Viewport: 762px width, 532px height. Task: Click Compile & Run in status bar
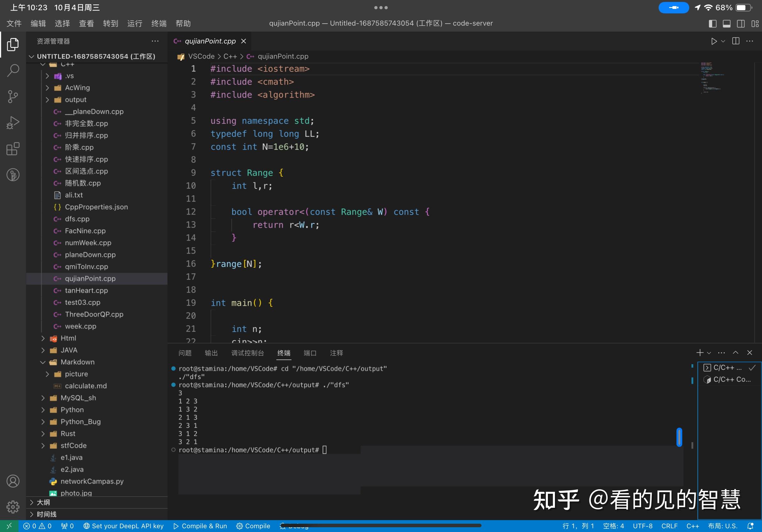pos(200,526)
